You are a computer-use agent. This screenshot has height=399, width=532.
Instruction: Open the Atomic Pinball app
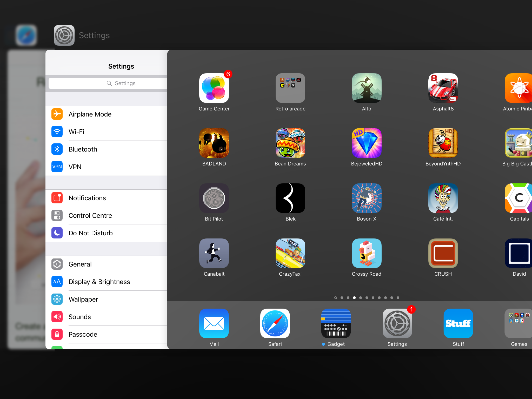click(x=518, y=88)
